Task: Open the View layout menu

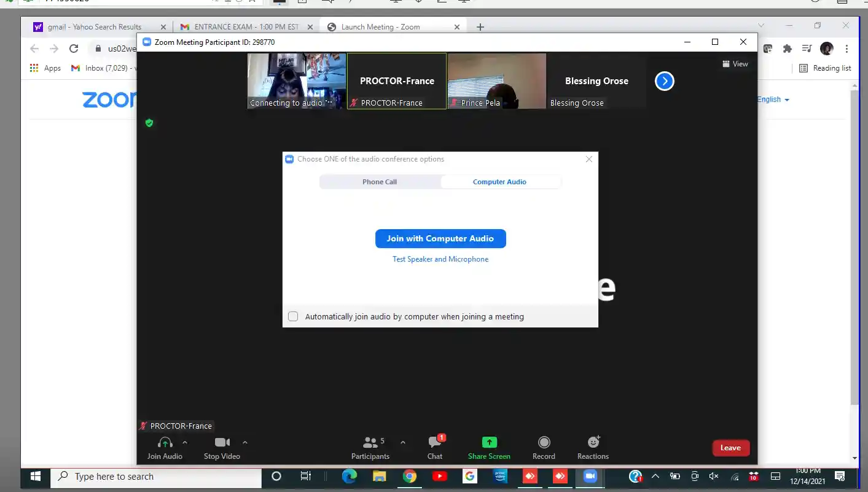Action: [x=735, y=64]
